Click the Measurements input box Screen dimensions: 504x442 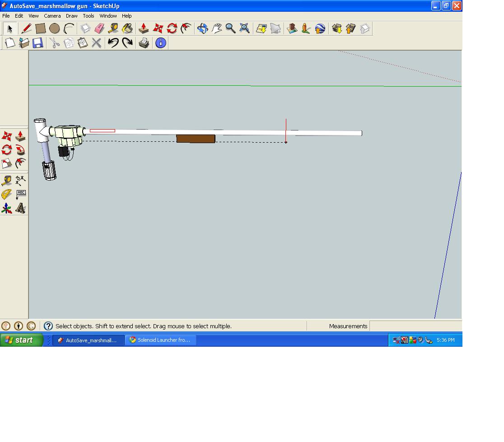415,326
